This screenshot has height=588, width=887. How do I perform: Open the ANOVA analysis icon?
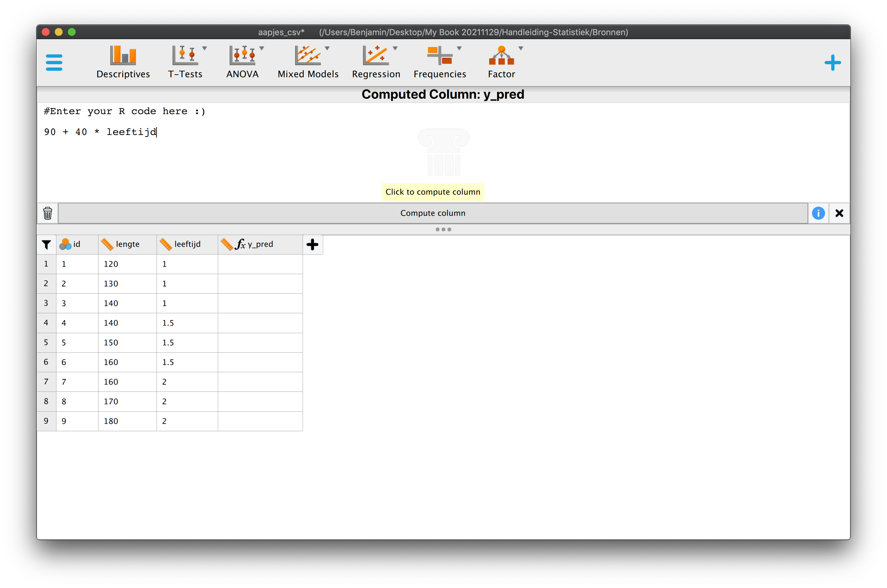coord(242,55)
